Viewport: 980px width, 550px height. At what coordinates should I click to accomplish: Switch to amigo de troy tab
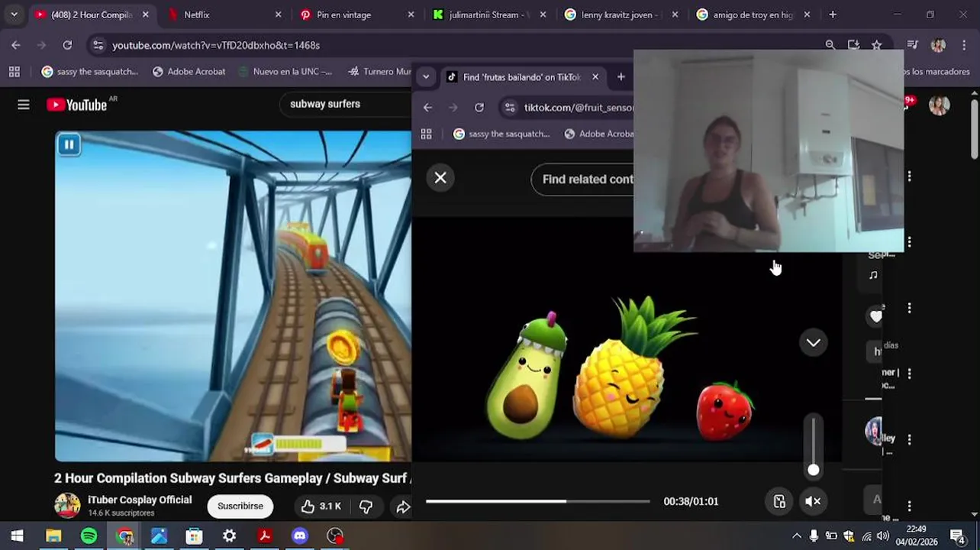coord(754,15)
